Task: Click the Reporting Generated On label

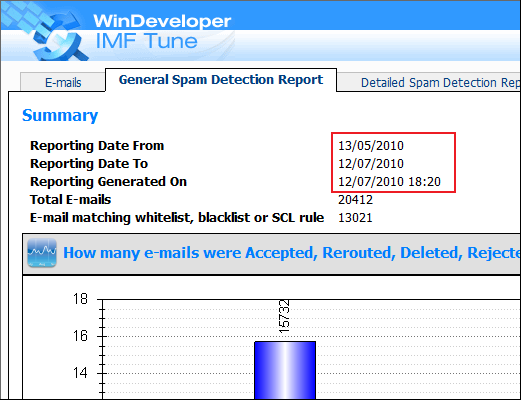Action: click(108, 182)
